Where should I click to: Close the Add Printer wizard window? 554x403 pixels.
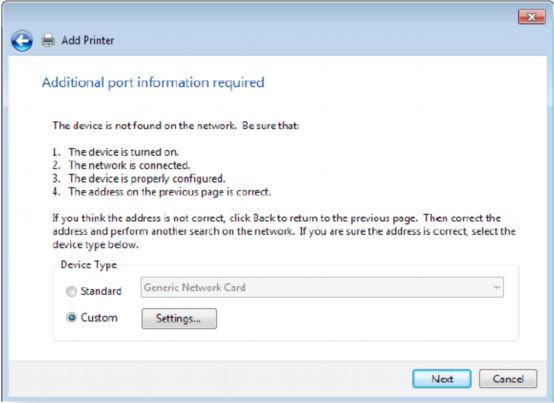pos(532,17)
